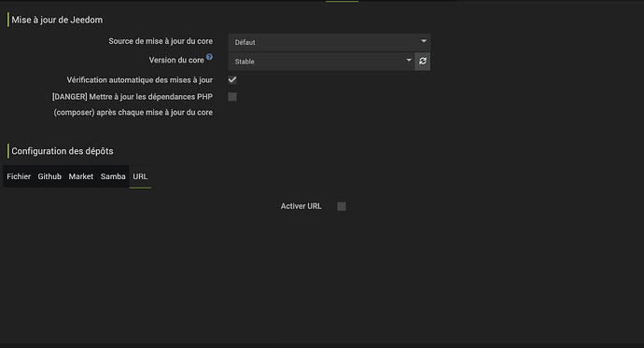The height and width of the screenshot is (348, 644).
Task: Tick the Activer URL checkbox
Action: click(x=342, y=206)
